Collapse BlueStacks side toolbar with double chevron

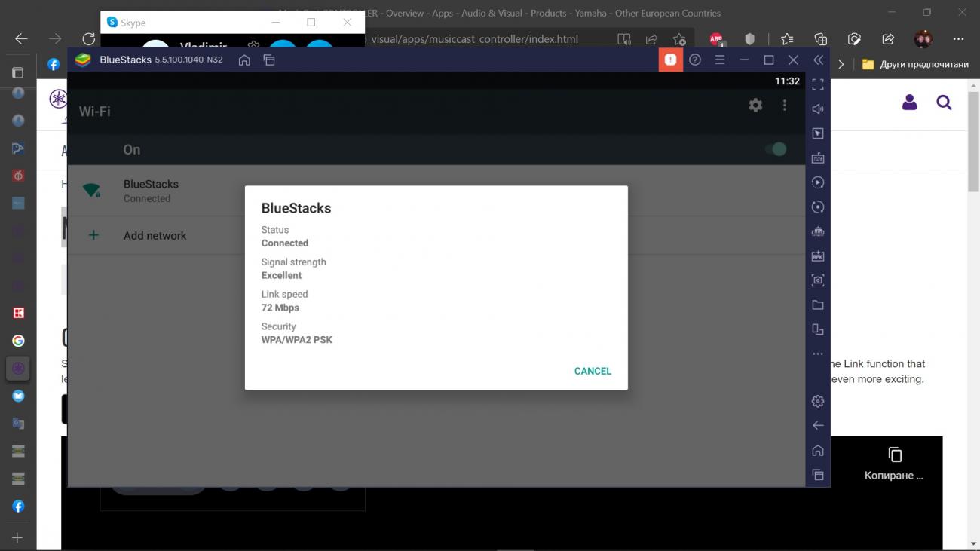pyautogui.click(x=818, y=60)
